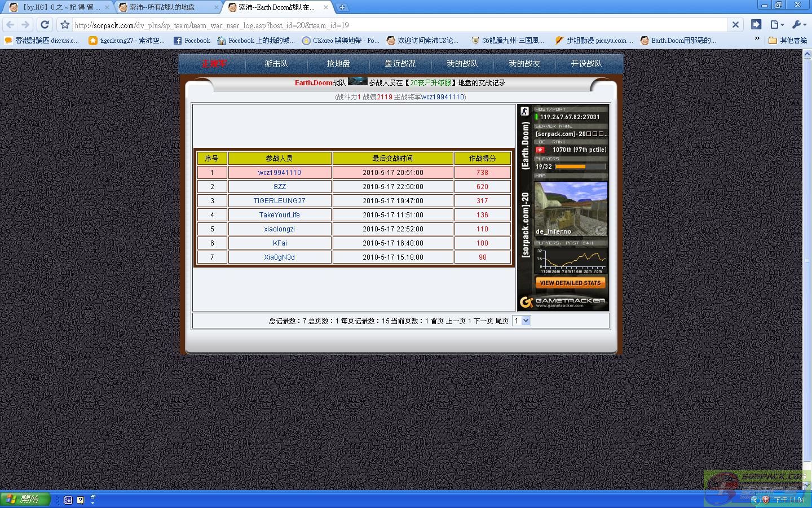
Task: Click player link wcz19941110 in table
Action: tap(279, 173)
